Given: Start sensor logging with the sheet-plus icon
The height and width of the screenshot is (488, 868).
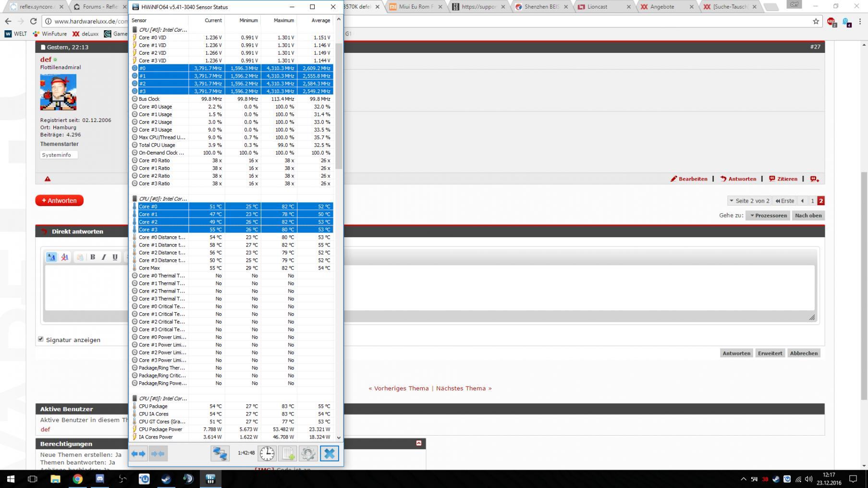Looking at the screenshot, I should pos(288,453).
